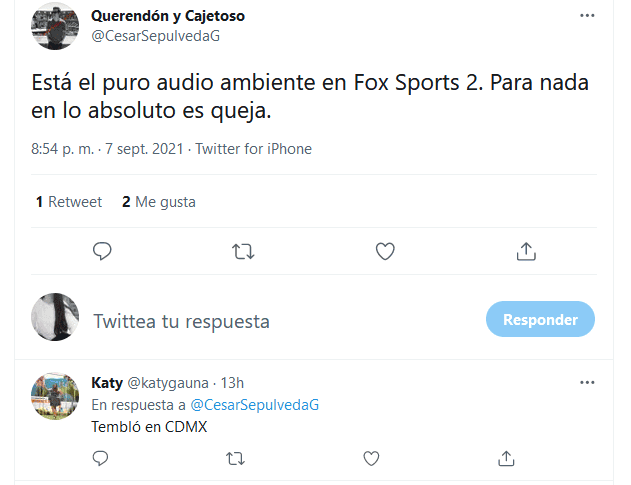The height and width of the screenshot is (485, 631).
Task: Open the more options menu on Katy's reply
Action: pos(588,382)
